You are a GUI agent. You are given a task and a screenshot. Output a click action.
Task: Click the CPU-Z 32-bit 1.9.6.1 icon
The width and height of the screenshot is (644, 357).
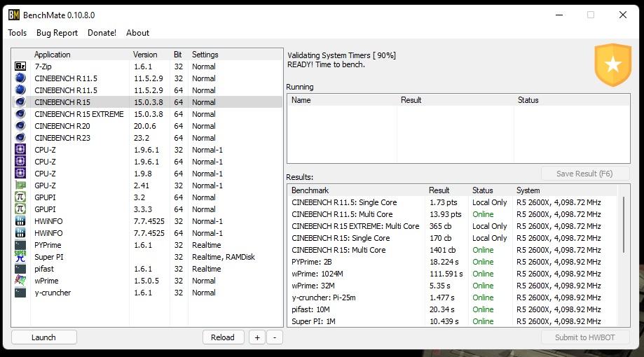point(20,149)
